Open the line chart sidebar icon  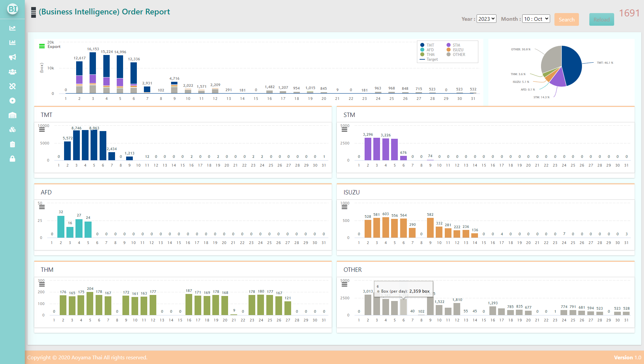click(12, 28)
